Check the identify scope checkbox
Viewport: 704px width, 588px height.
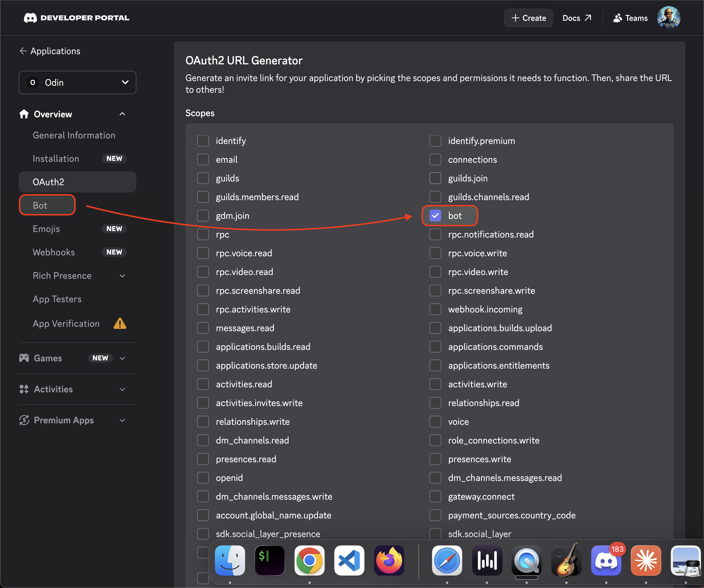[203, 141]
